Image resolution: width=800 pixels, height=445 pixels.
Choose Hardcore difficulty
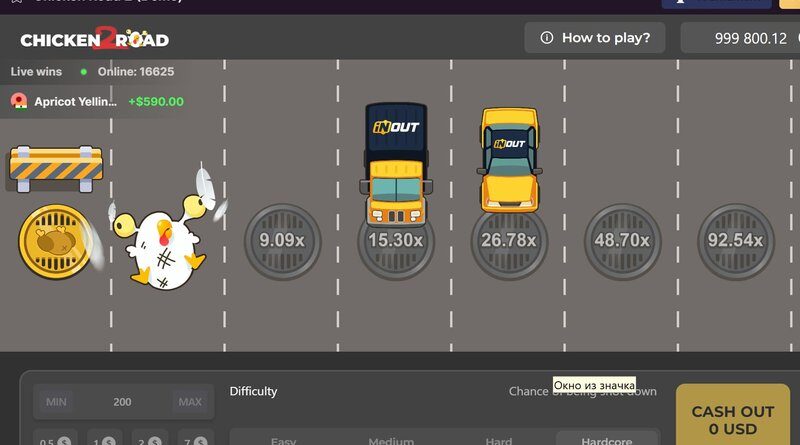[607, 439]
